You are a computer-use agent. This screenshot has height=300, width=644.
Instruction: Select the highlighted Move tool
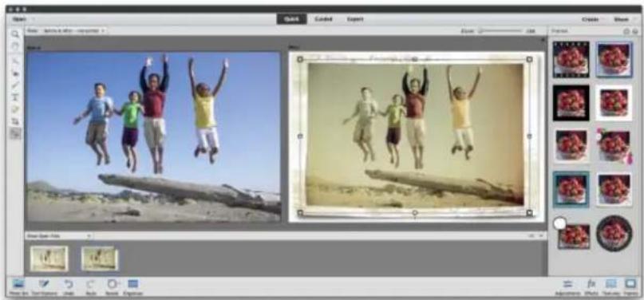click(x=15, y=134)
